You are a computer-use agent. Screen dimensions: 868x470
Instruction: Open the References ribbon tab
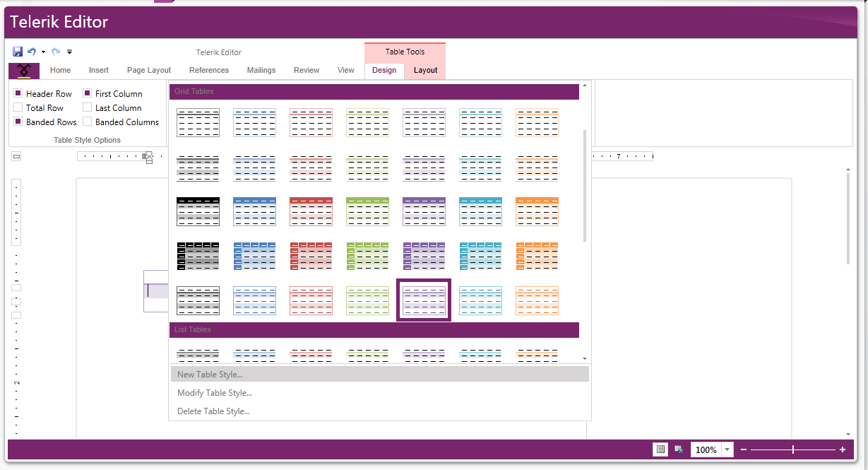(x=209, y=70)
